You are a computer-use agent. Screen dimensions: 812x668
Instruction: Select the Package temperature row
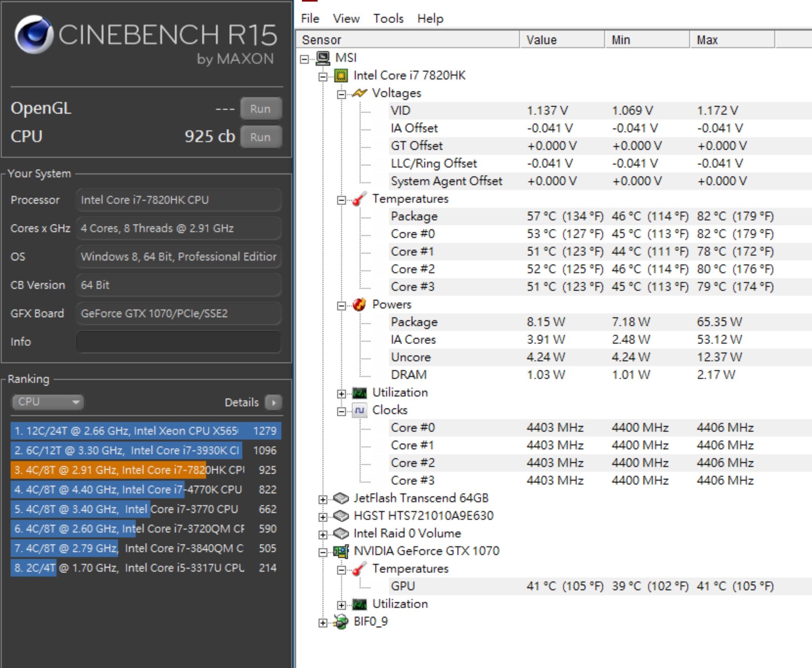600,216
